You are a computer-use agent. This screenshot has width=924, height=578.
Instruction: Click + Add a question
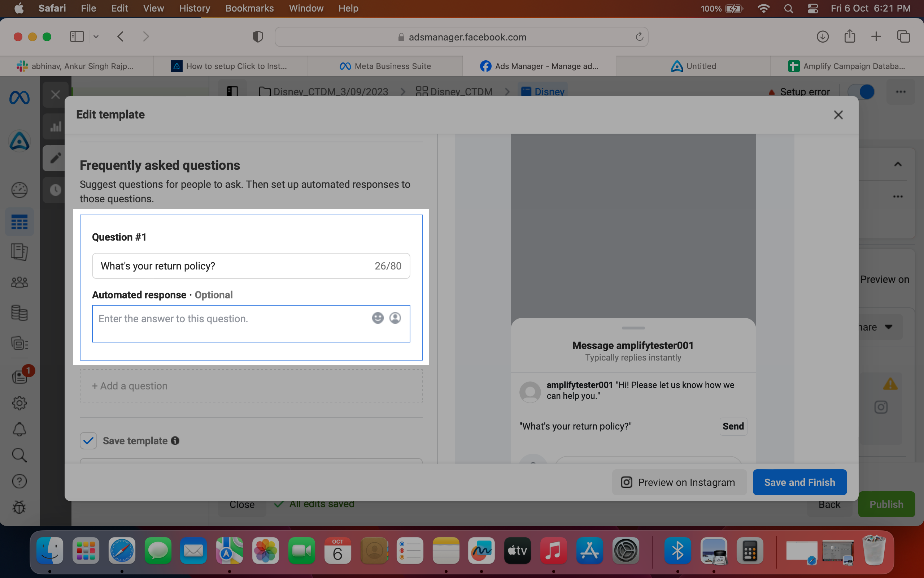pyautogui.click(x=251, y=386)
